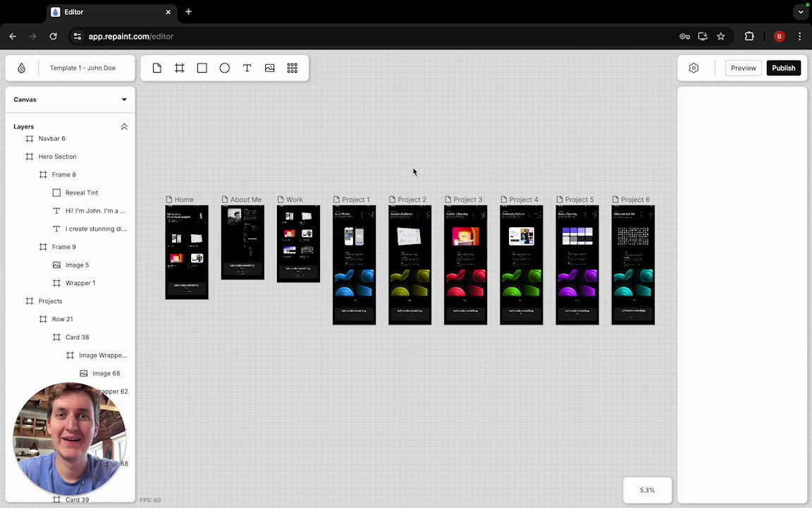Viewport: 812px width, 508px height.
Task: Click the Project 2 page label
Action: click(412, 200)
